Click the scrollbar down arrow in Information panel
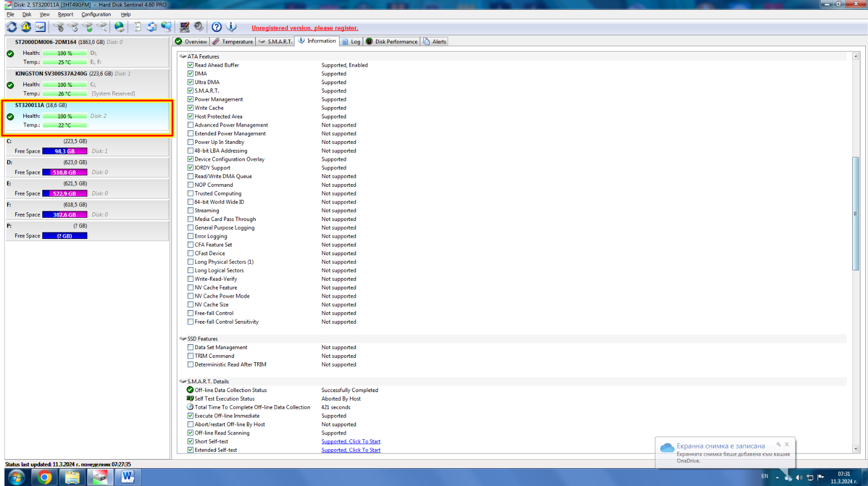The width and height of the screenshot is (868, 486). click(856, 449)
